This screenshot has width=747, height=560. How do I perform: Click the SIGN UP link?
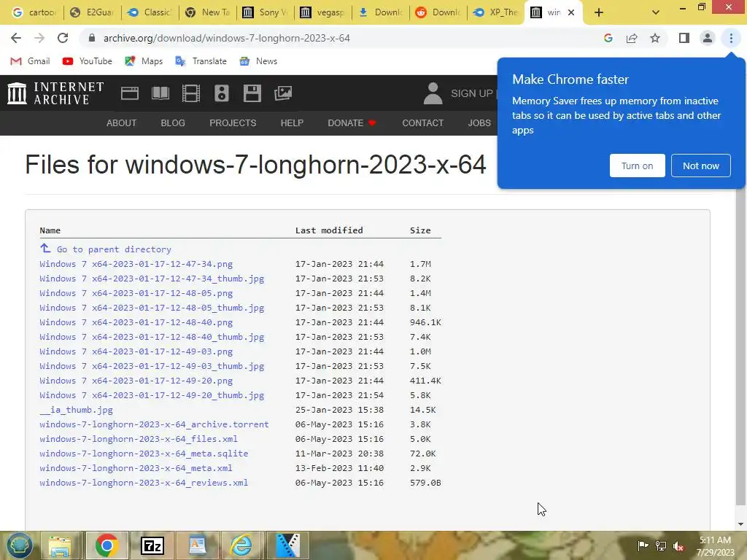click(472, 93)
